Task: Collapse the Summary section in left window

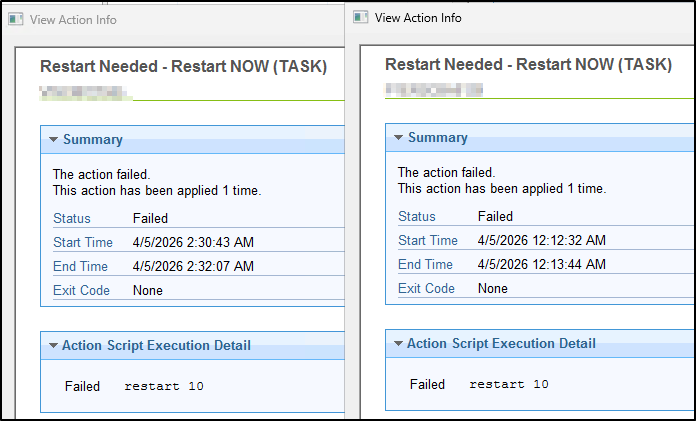Action: pos(54,139)
